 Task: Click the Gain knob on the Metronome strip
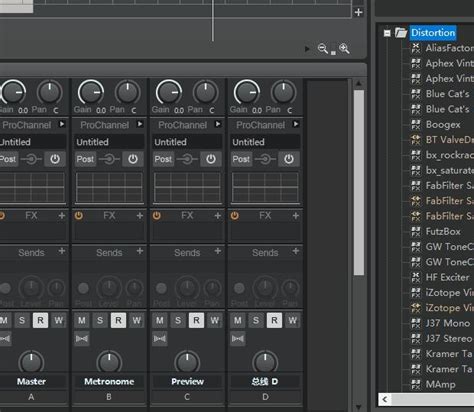point(91,92)
